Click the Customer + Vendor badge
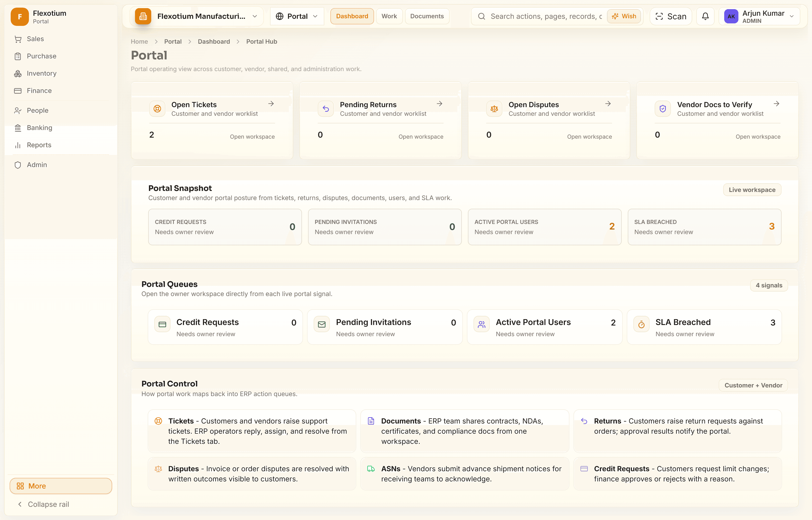 tap(753, 385)
